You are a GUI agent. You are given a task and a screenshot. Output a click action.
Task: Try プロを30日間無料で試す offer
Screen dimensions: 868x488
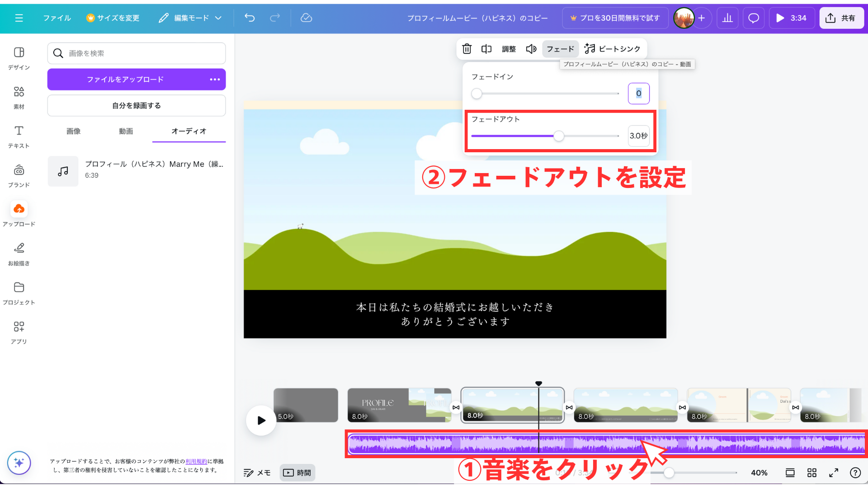coord(615,18)
